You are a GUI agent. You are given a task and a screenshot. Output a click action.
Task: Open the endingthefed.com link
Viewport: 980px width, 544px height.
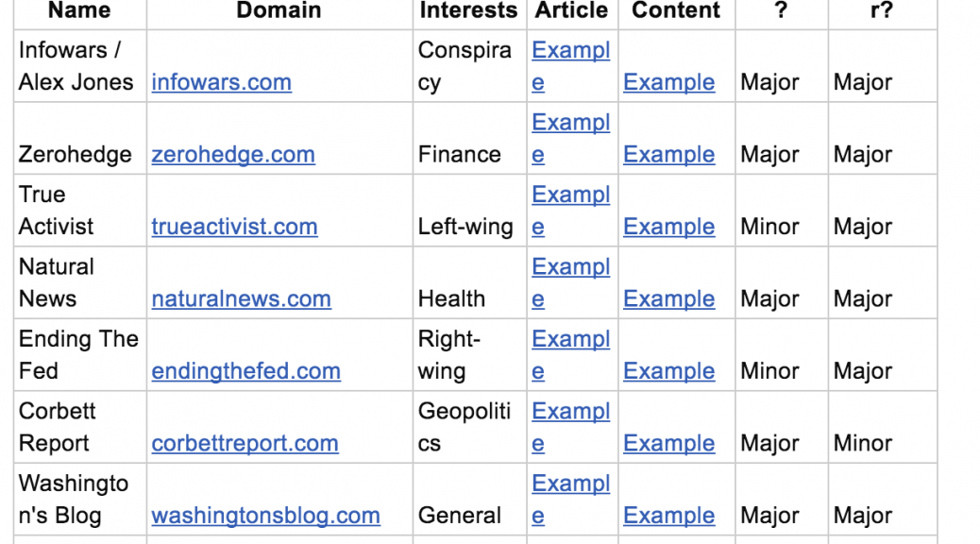pyautogui.click(x=245, y=371)
